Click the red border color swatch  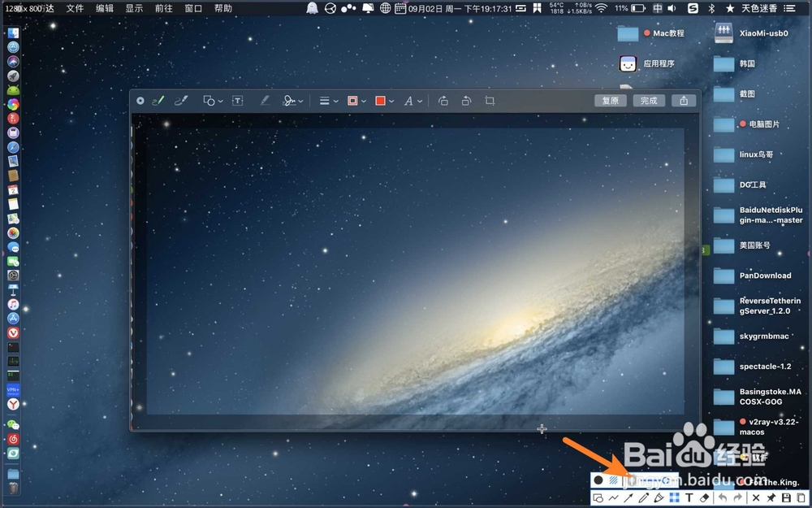(x=352, y=101)
